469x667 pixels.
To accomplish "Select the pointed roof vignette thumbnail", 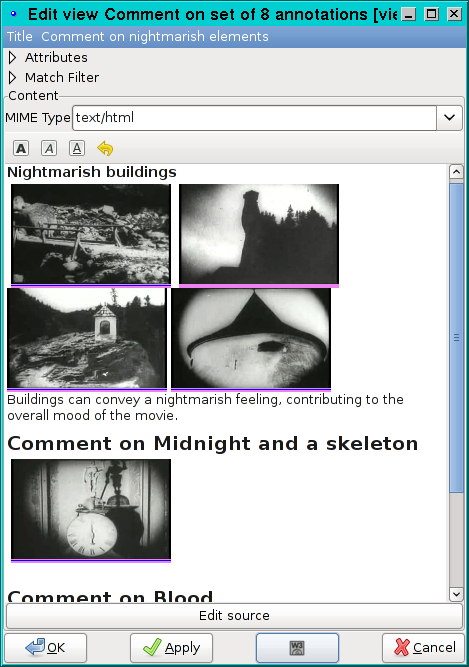I will 251,338.
